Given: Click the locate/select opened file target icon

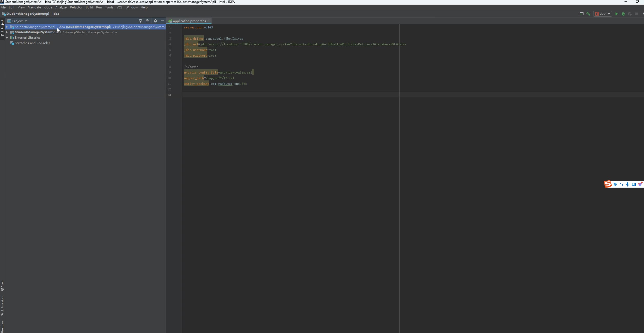Looking at the screenshot, I should pyautogui.click(x=140, y=21).
